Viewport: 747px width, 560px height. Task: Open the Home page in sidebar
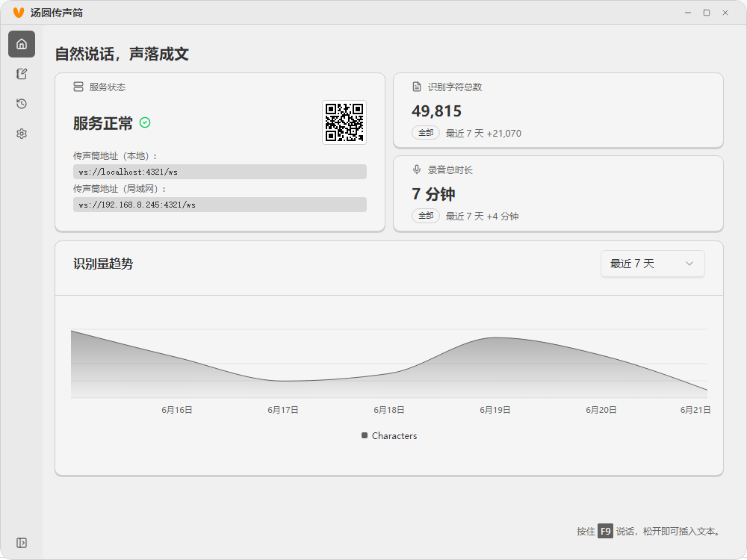pos(22,44)
